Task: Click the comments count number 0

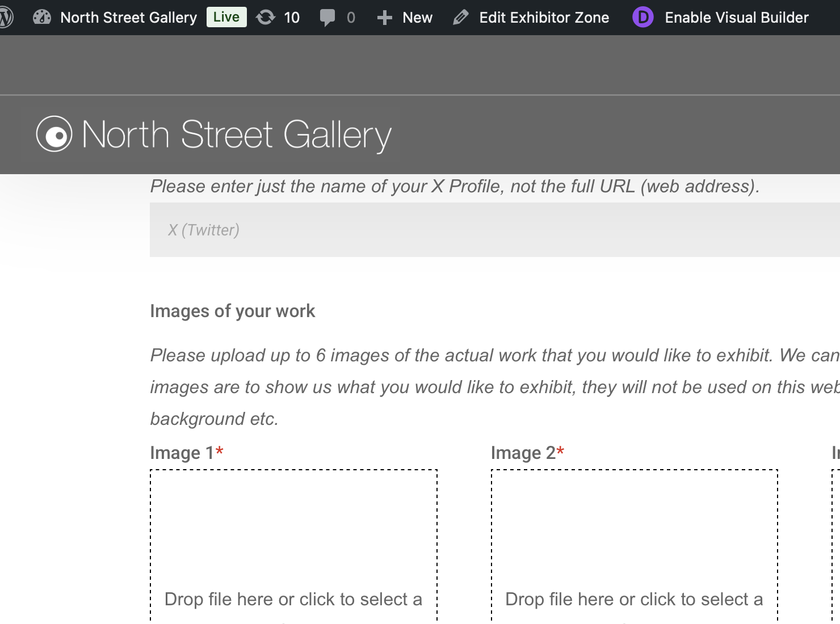Action: (x=351, y=18)
